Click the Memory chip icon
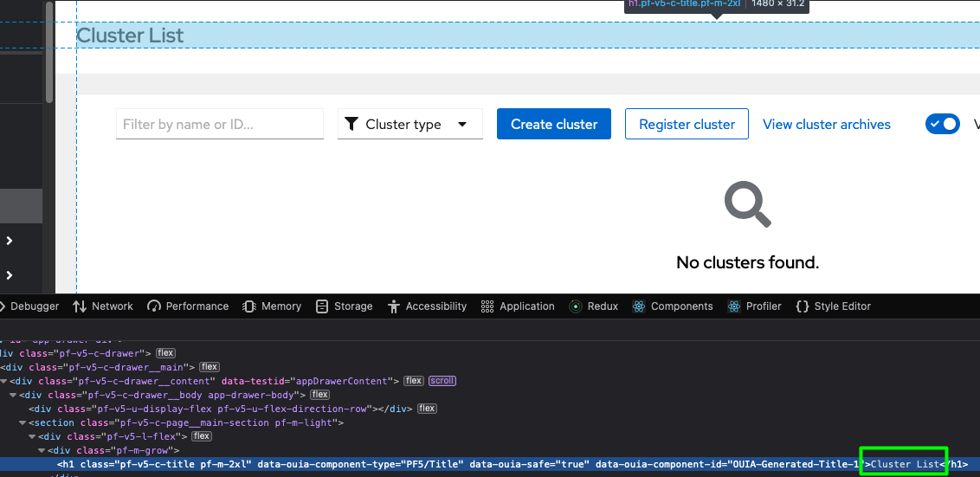The width and height of the screenshot is (980, 477). tap(249, 306)
